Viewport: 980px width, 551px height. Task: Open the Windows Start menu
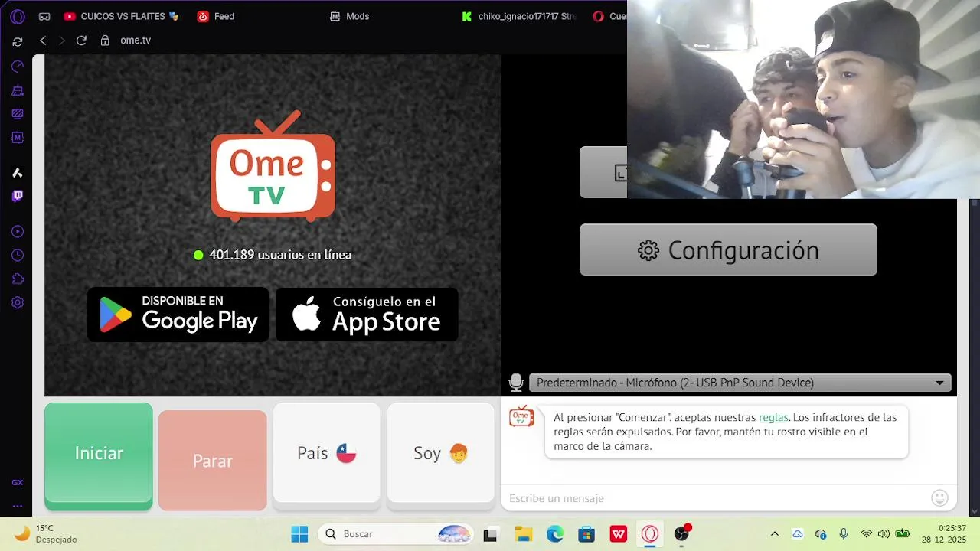[x=299, y=533]
